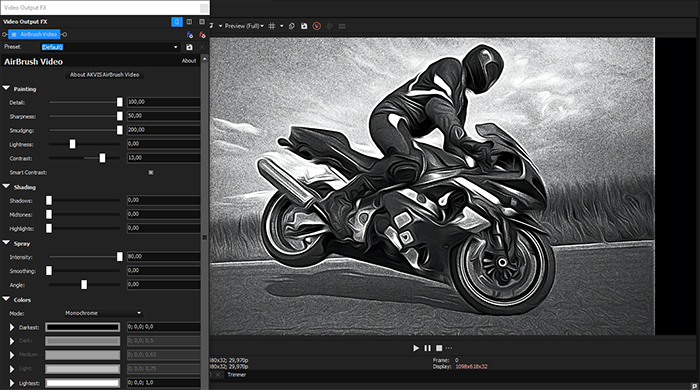Screen dimensions: 700x390
Task: Click the Detail value field 100,00
Action: (x=163, y=102)
